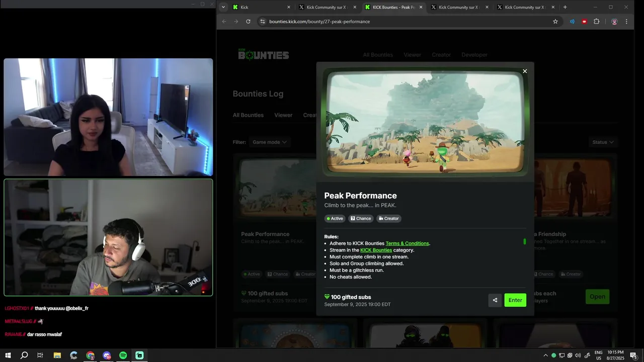Expand the Status filter dropdown
This screenshot has width=644, height=362.
tap(603, 142)
